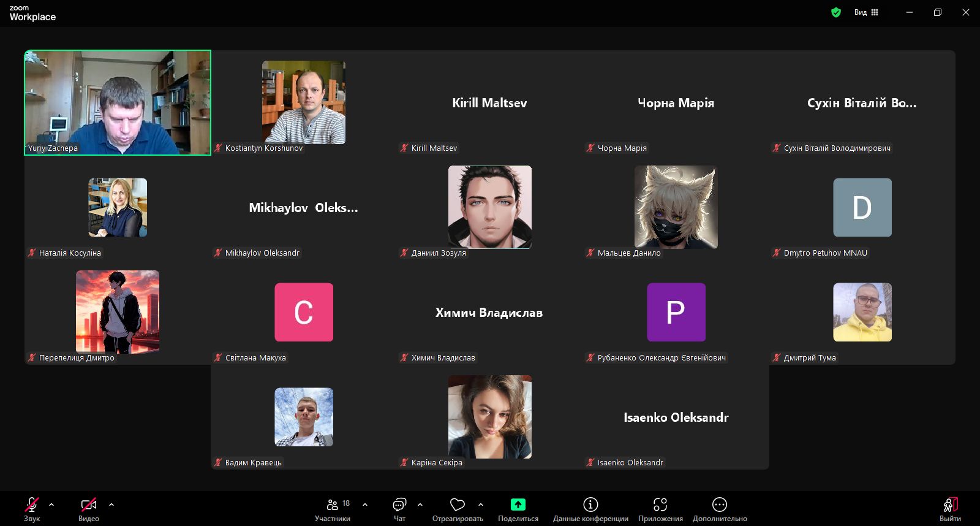Toggle the camera with the Видео button
980x526 pixels.
(89, 509)
